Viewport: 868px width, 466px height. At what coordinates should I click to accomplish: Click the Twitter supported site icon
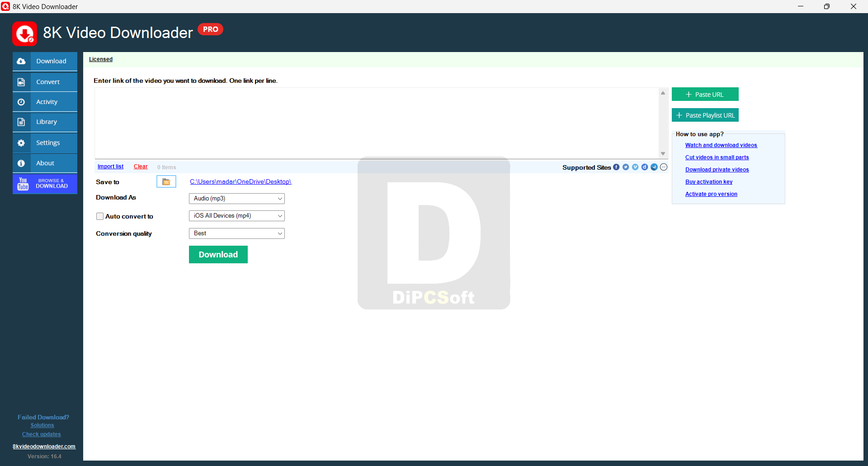click(626, 167)
